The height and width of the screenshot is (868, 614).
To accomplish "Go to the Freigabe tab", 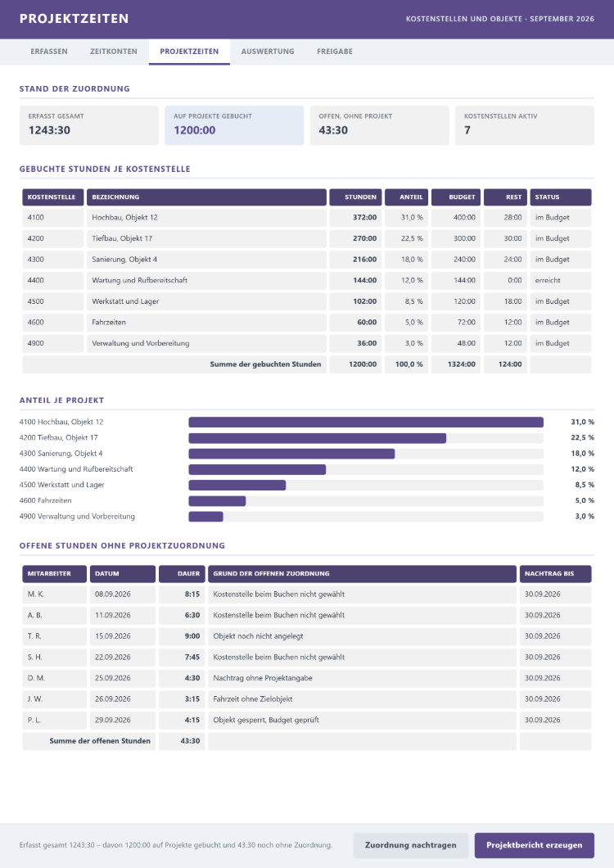I will pos(335,52).
